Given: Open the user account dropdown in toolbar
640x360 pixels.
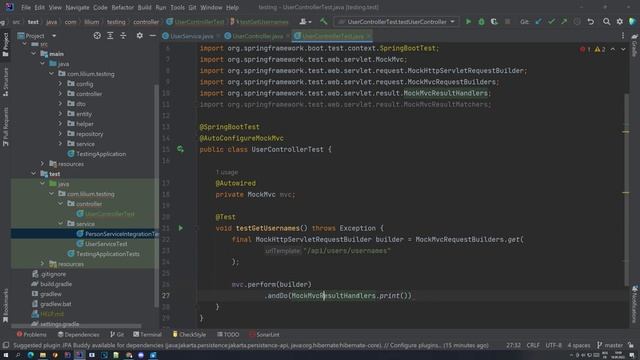Looking at the screenshot, I should tap(305, 22).
